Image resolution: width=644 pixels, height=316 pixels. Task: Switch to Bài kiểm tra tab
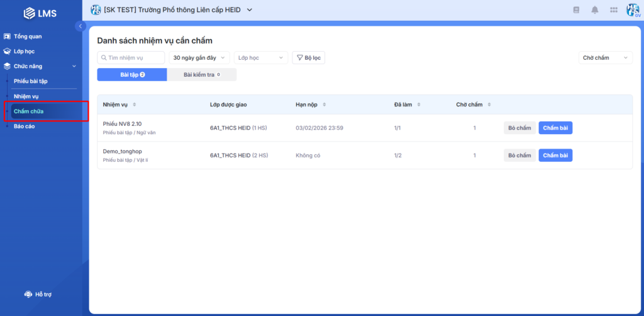coord(201,75)
